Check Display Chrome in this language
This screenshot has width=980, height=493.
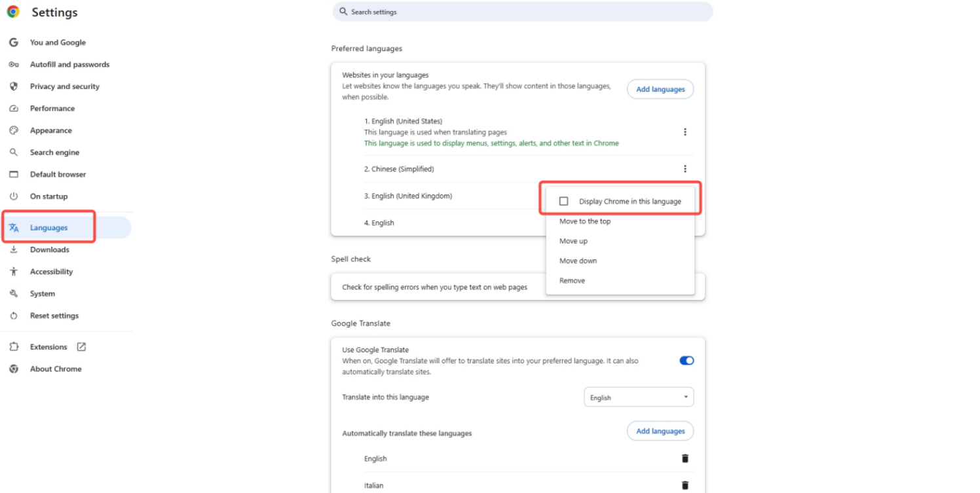coord(563,201)
